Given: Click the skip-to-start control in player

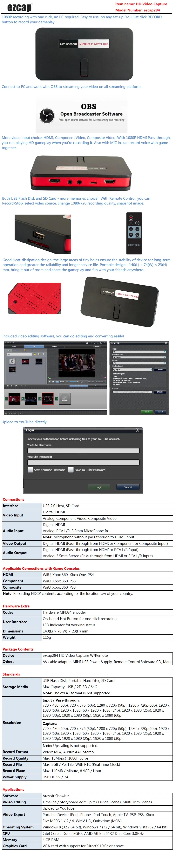Looking at the screenshot, I should click(53, 382).
